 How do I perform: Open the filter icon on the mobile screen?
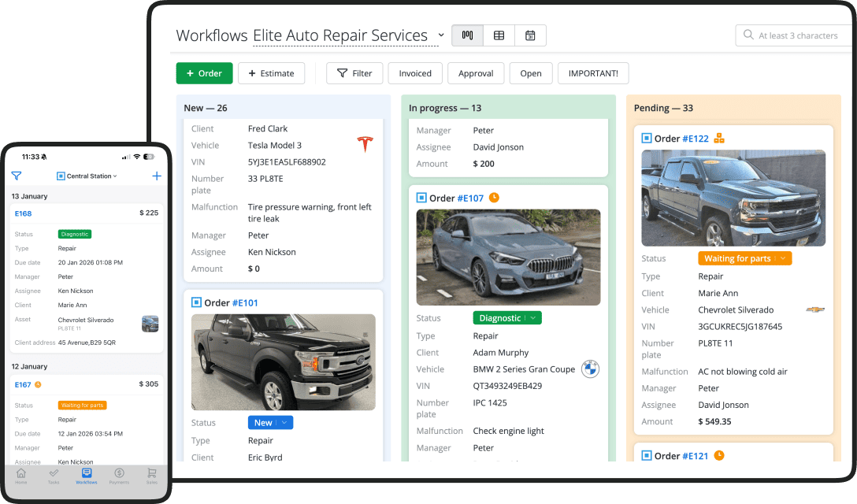point(16,176)
